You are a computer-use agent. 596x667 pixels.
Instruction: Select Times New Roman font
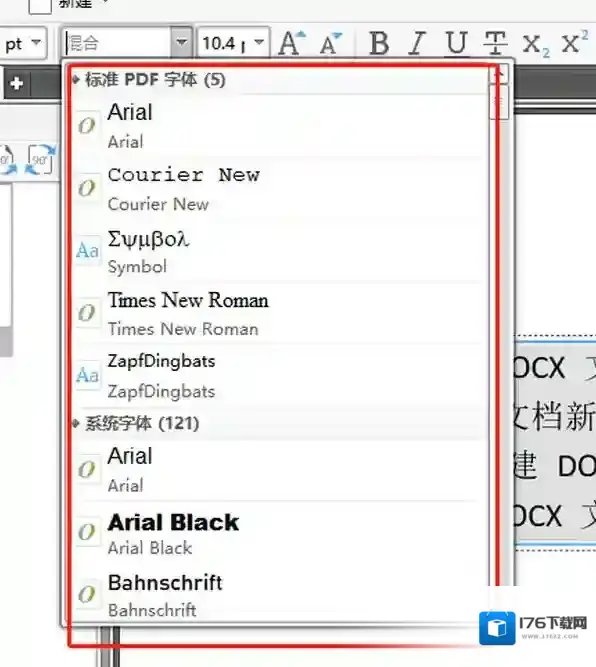point(279,314)
